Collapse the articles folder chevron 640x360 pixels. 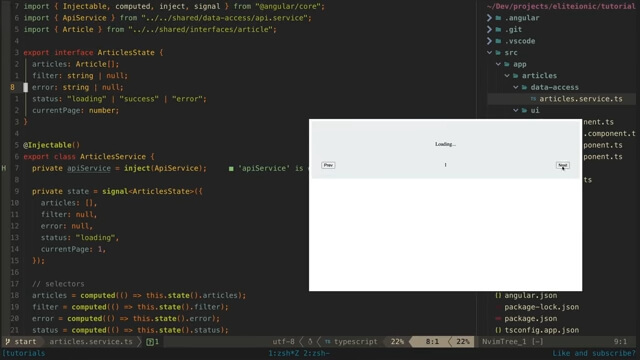point(507,76)
